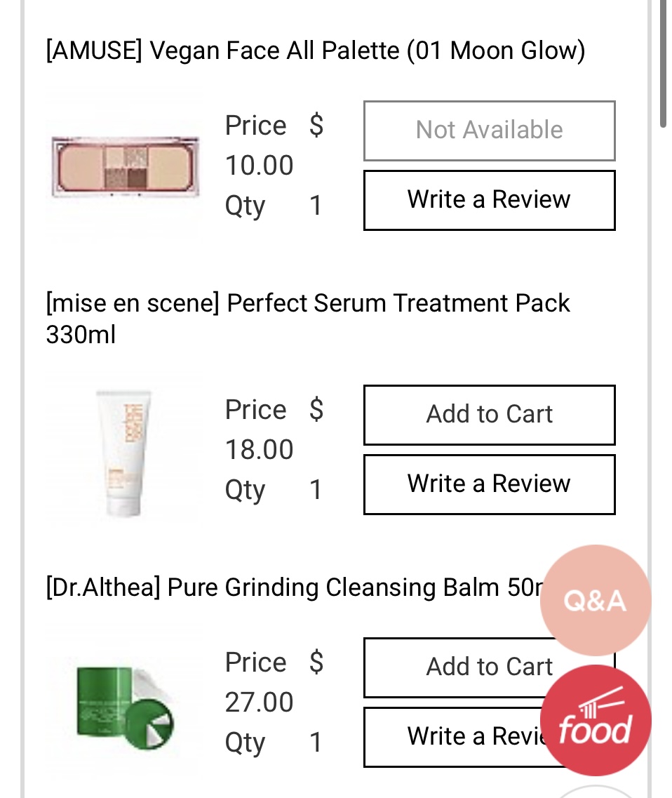Write a Review for mise en scene pack
This screenshot has height=798, width=672.
(489, 484)
